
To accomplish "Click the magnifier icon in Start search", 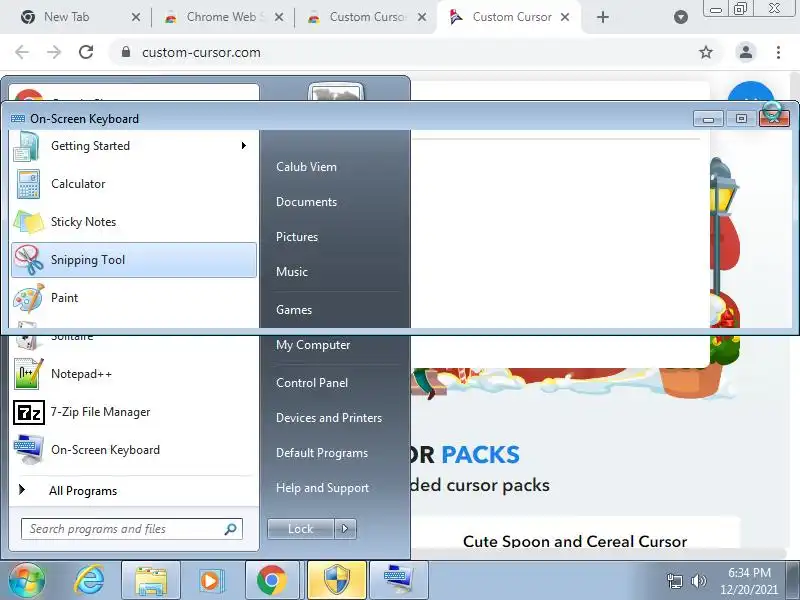I will 231,529.
